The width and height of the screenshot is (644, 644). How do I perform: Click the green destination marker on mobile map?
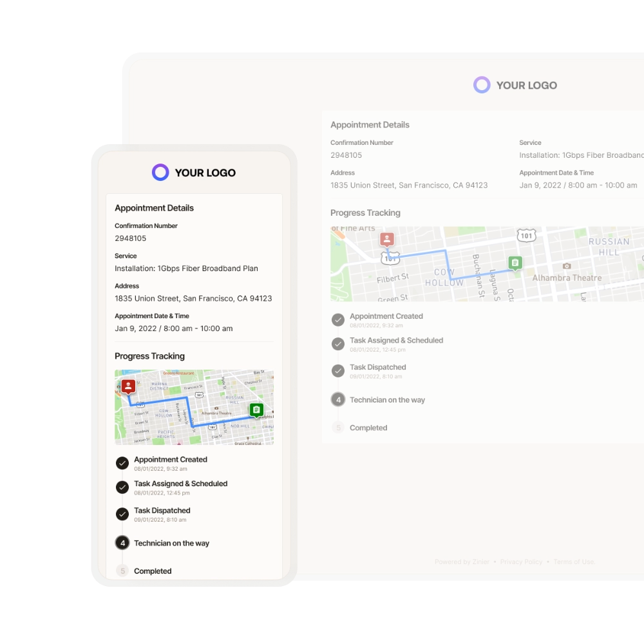click(x=256, y=410)
